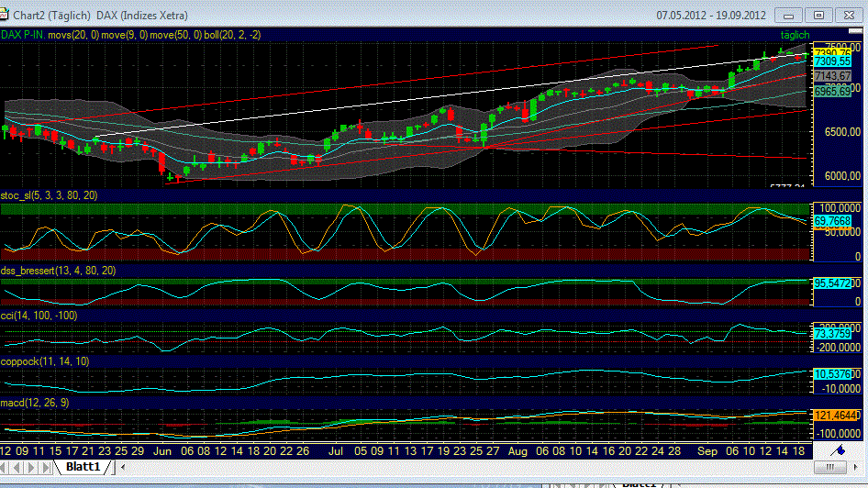Image resolution: width=868 pixels, height=488 pixels.
Task: Click the yellow 7390,76 price tag
Action: click(x=832, y=52)
